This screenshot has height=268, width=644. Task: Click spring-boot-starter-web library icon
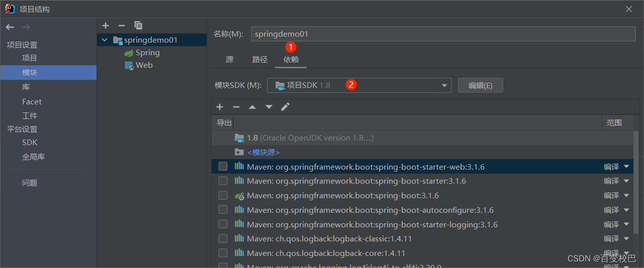[x=239, y=167]
